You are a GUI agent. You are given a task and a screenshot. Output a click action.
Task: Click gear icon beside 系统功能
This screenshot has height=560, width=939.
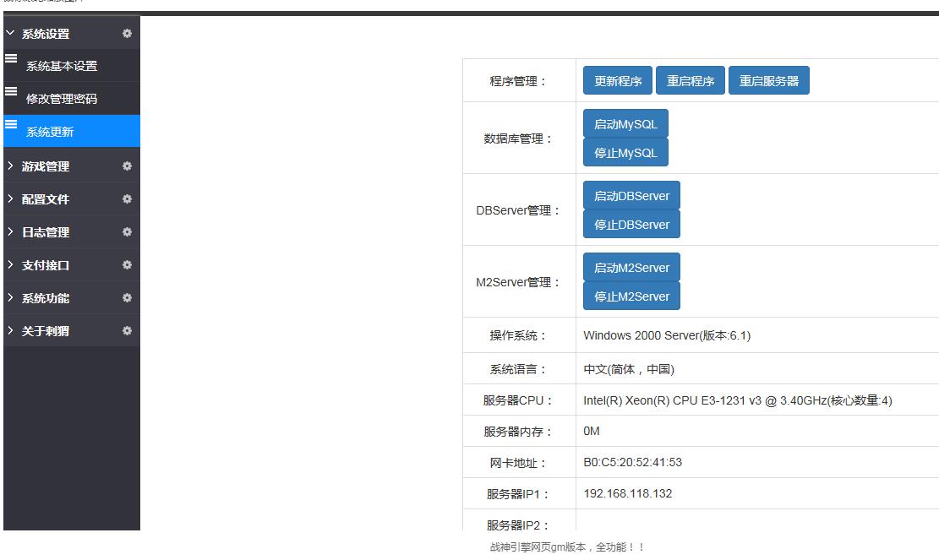127,298
